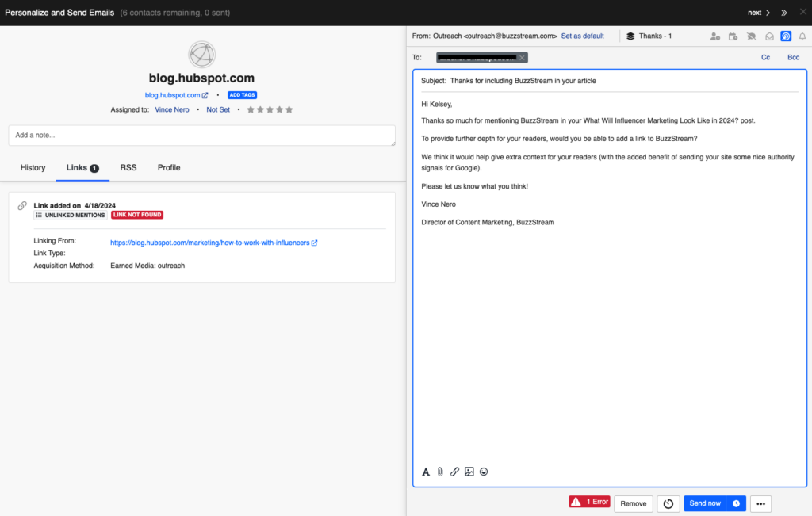Click the Set as default link

(x=583, y=36)
